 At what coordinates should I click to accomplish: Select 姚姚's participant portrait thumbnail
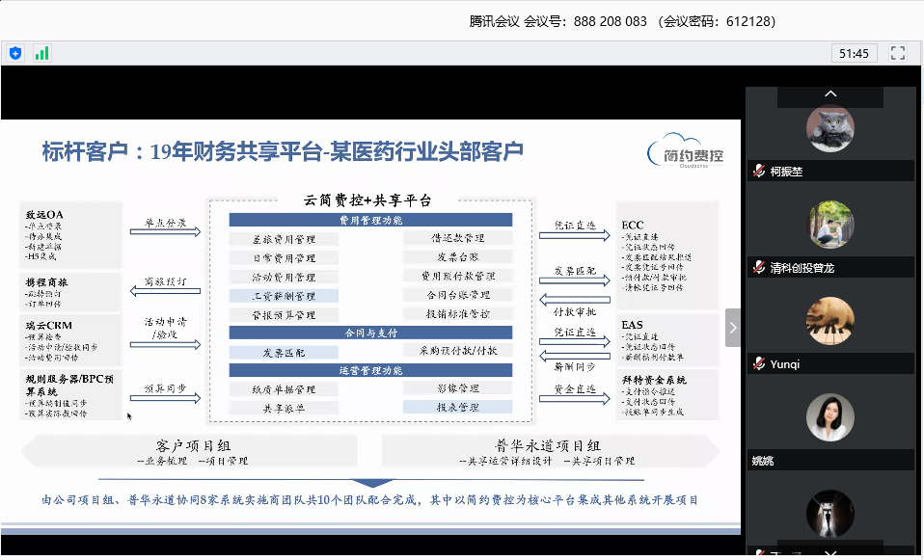(x=830, y=418)
